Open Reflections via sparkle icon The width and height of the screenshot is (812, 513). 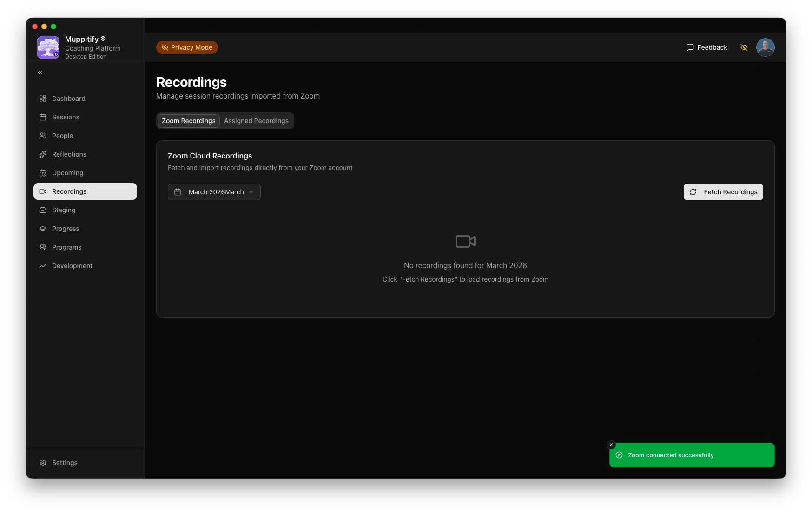43,154
